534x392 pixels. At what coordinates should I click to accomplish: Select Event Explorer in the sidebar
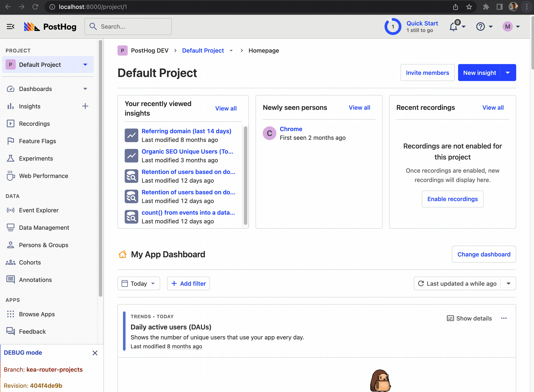(39, 210)
